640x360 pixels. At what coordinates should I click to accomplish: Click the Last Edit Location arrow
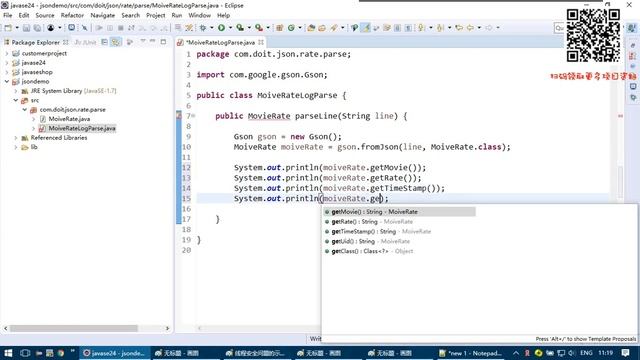pos(459,28)
